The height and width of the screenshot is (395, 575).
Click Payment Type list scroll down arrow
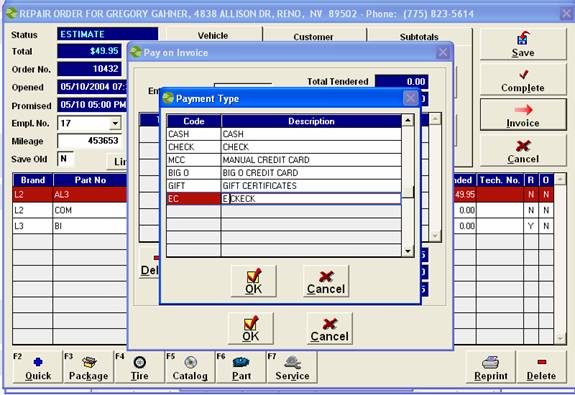[x=408, y=251]
